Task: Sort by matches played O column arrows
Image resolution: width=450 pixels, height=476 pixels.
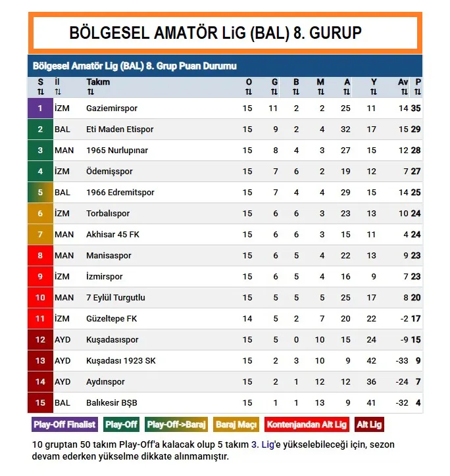Action: pyautogui.click(x=248, y=92)
